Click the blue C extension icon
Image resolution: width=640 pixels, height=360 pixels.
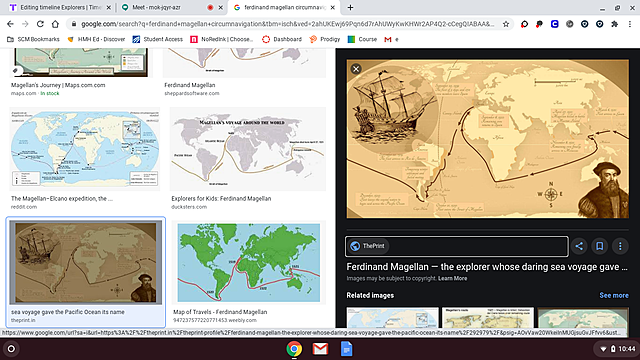coord(554,24)
